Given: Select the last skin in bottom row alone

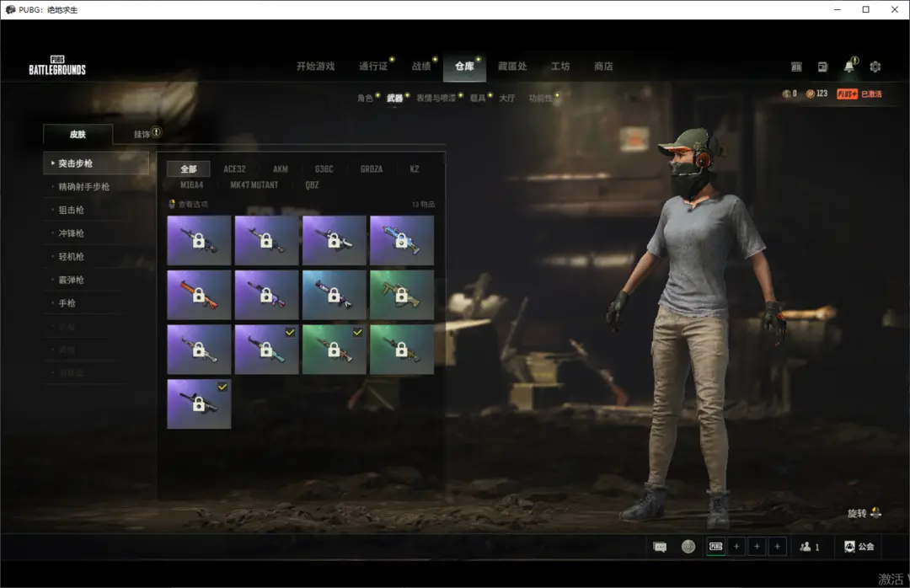Looking at the screenshot, I should 199,404.
